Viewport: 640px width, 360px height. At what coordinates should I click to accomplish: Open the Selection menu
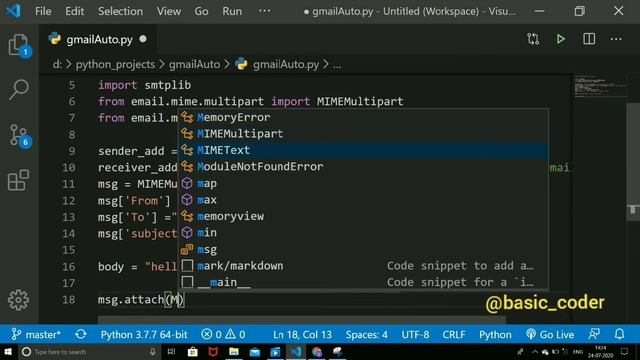[x=120, y=11]
